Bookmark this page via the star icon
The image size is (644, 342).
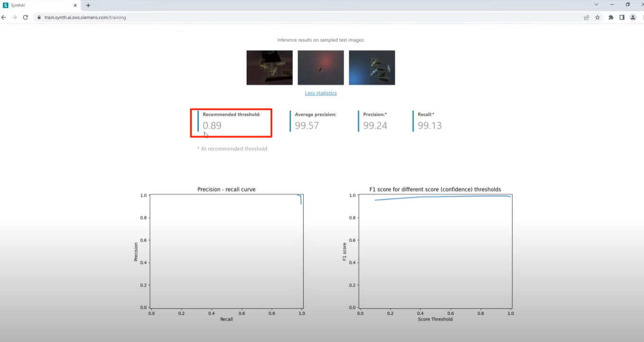tap(597, 17)
